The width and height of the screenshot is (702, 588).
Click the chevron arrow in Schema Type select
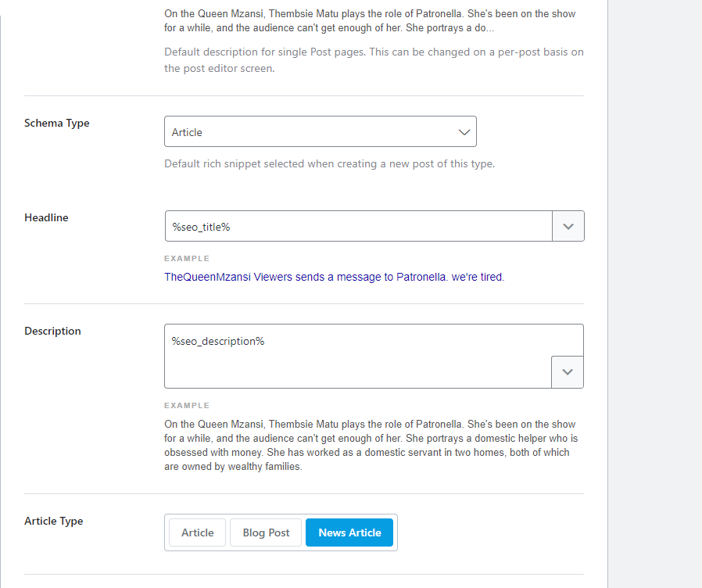tap(464, 132)
